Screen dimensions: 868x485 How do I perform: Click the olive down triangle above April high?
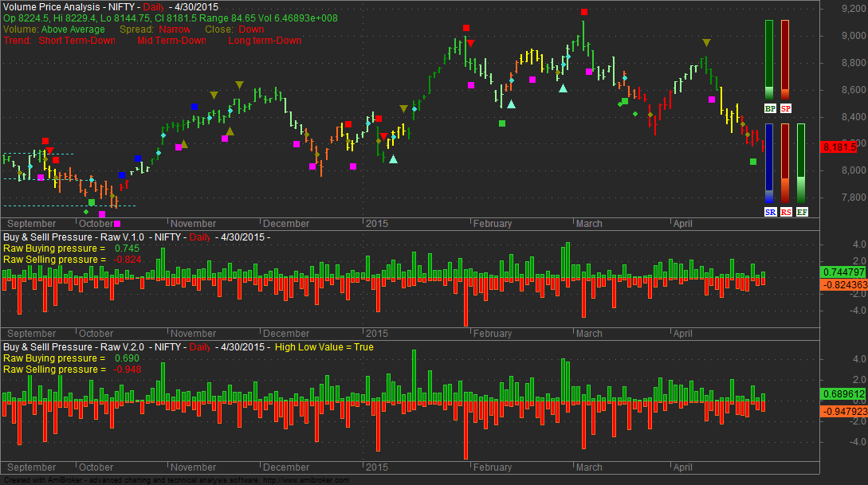point(706,42)
